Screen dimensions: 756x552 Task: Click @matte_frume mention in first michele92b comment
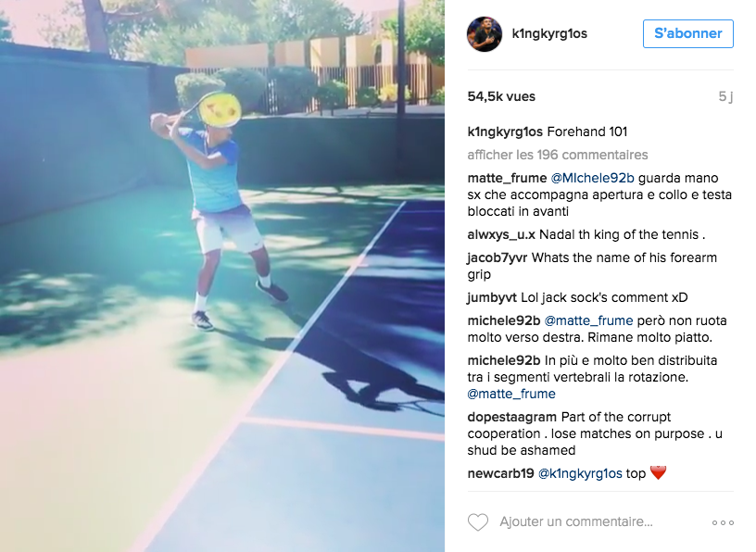coord(588,320)
